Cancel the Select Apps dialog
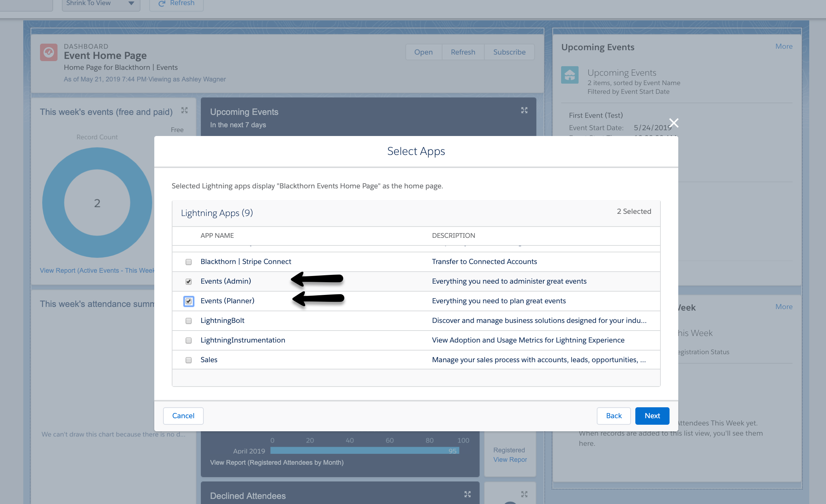The width and height of the screenshot is (826, 504). pos(183,416)
